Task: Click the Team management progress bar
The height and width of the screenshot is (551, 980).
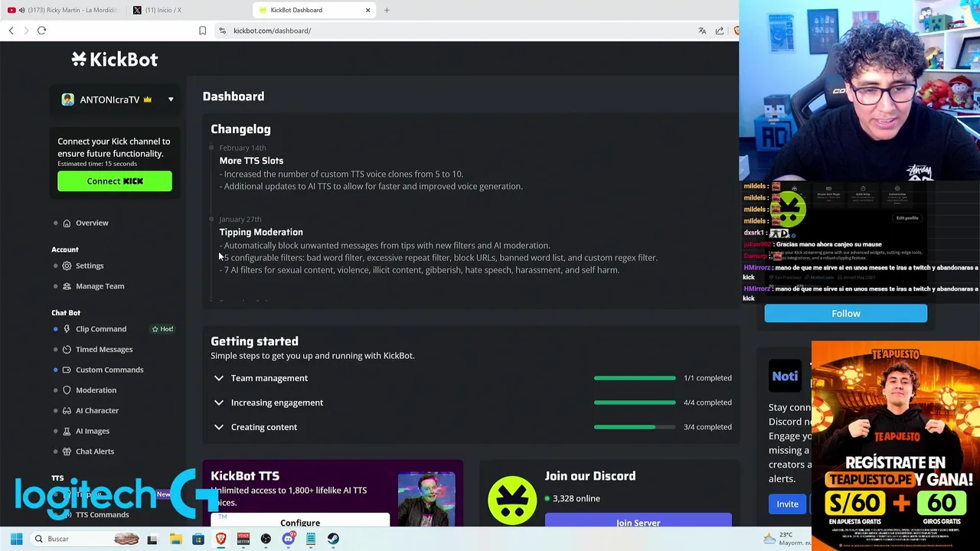Action: [x=635, y=378]
